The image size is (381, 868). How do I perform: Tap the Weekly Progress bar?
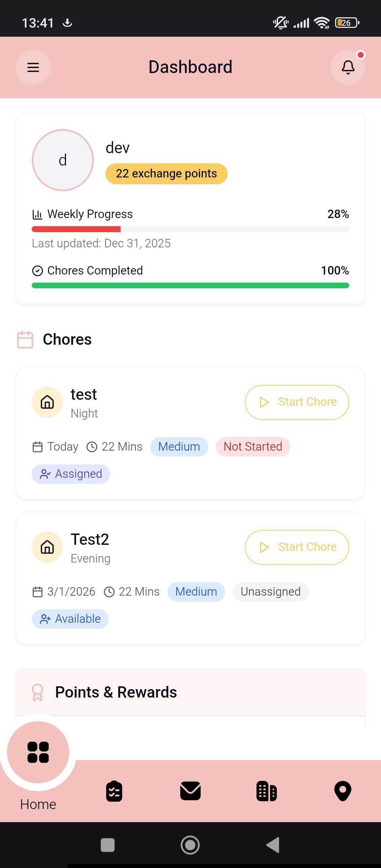190,229
